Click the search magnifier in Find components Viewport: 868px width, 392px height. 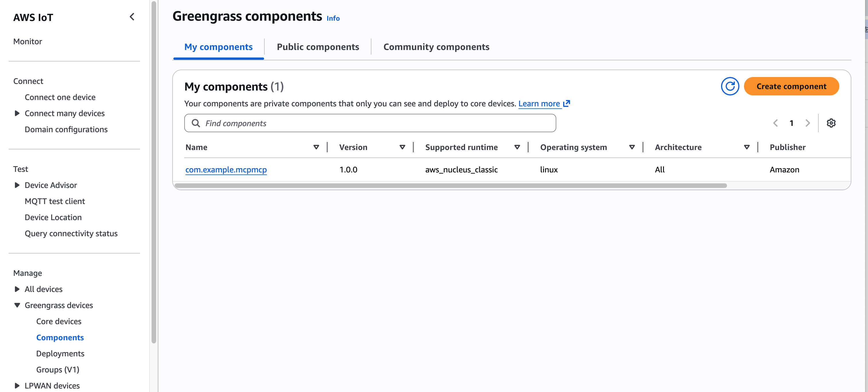[196, 123]
